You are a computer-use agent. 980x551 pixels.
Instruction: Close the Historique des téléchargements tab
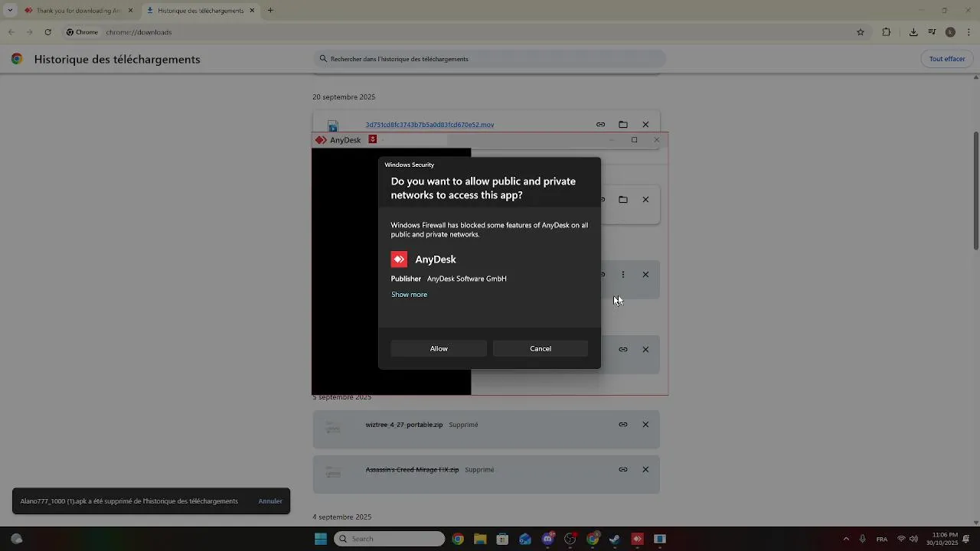252,11
